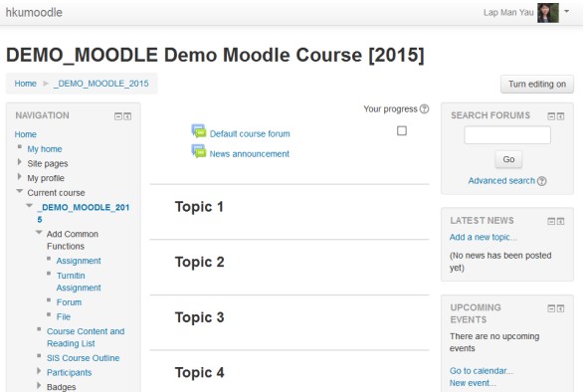Viewport: 585px width, 392px height.
Task: Click the Default course forum icon
Action: (199, 131)
